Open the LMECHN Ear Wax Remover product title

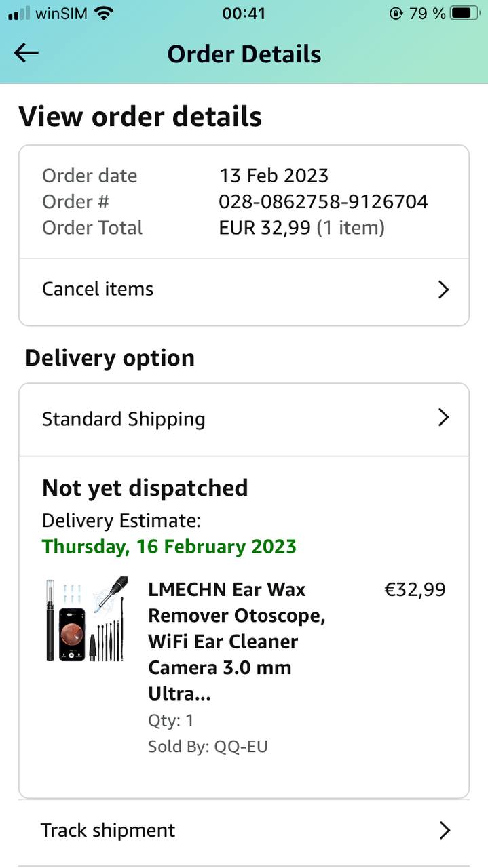point(236,641)
